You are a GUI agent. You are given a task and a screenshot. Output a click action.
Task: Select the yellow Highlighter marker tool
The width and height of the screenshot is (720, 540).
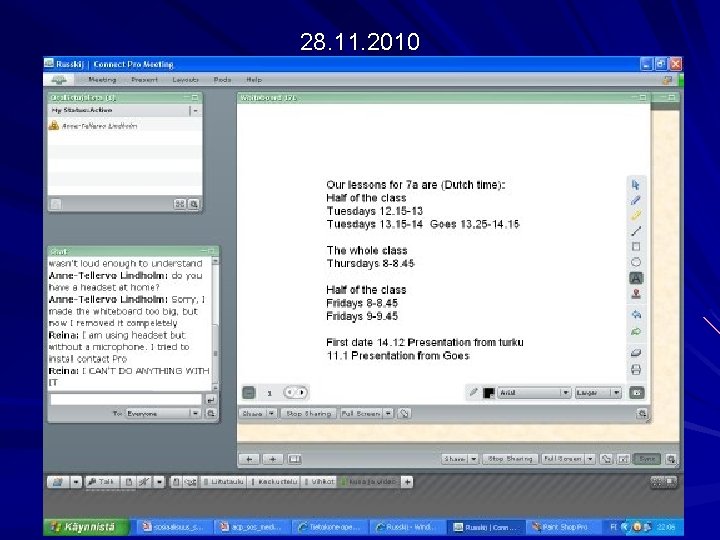(x=636, y=215)
